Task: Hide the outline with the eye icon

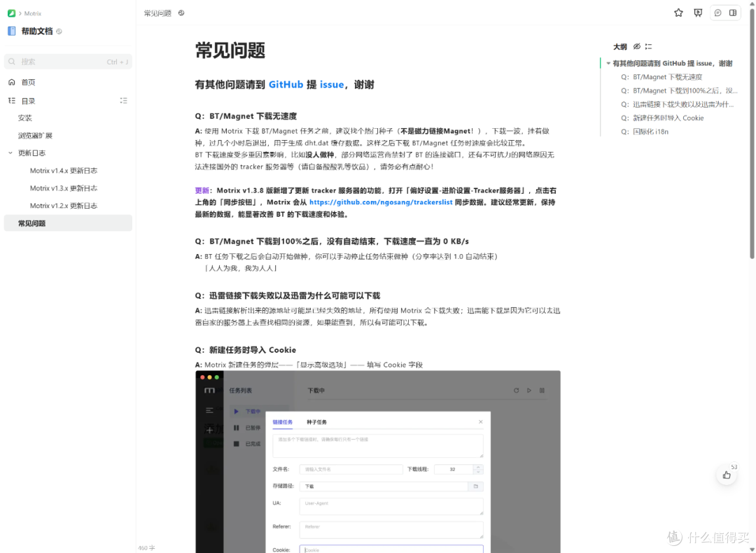Action: [637, 46]
